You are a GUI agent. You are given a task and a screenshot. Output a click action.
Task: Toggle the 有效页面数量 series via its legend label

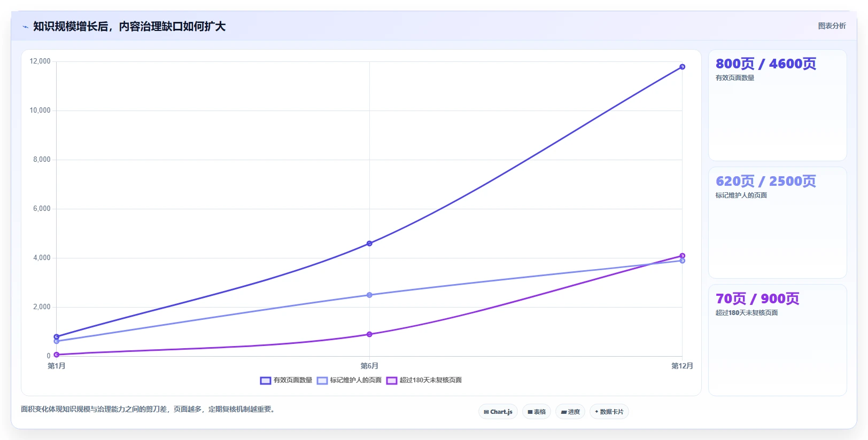tap(293, 380)
